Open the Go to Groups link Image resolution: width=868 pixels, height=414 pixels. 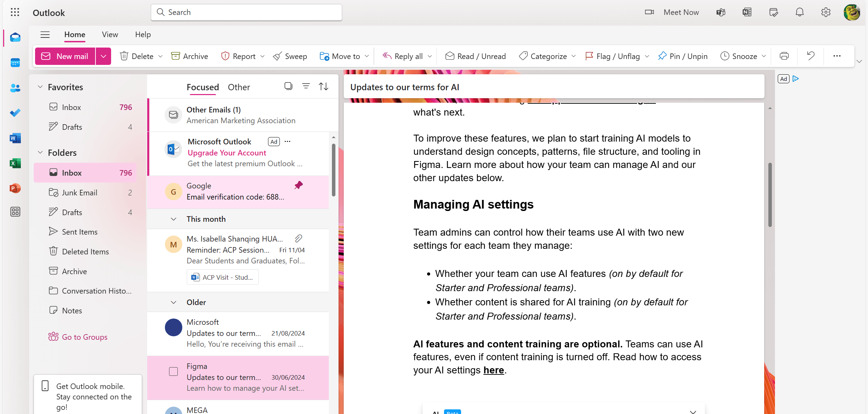pyautogui.click(x=78, y=337)
